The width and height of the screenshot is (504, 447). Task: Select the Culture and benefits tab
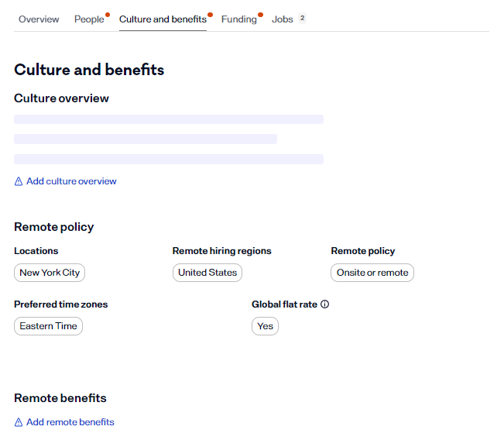point(163,19)
